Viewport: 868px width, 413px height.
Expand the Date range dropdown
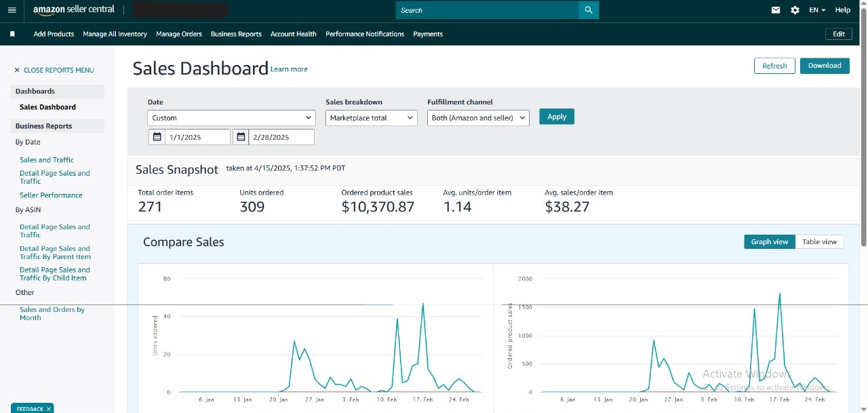[231, 118]
